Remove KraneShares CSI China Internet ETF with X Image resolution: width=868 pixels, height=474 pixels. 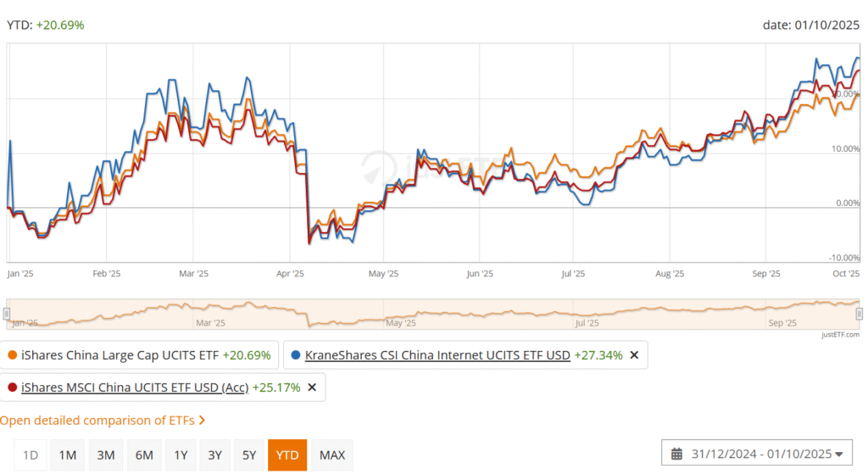point(634,355)
